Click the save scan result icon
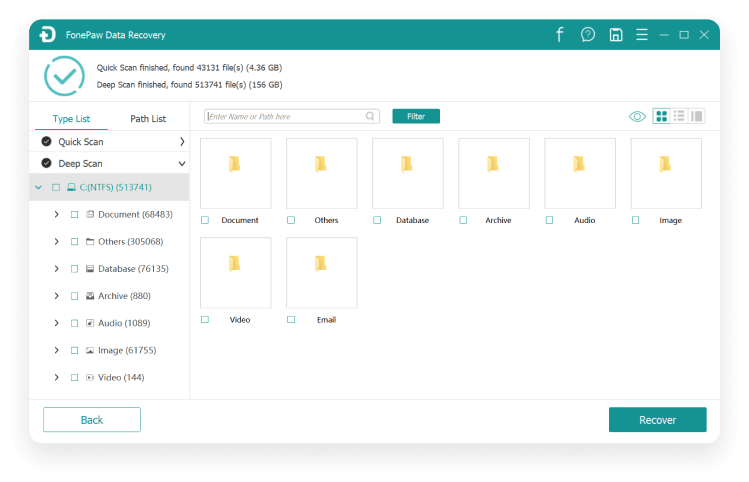This screenshot has width=749, height=482. [x=616, y=34]
